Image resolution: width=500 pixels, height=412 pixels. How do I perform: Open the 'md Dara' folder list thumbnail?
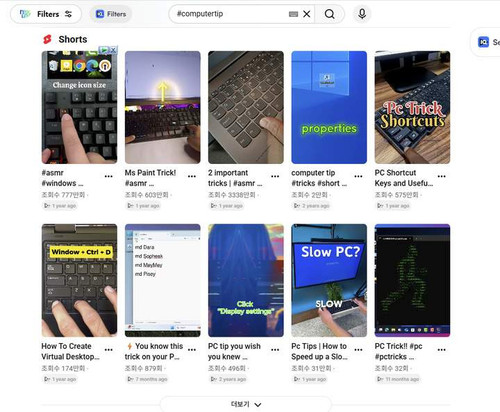[163, 280]
